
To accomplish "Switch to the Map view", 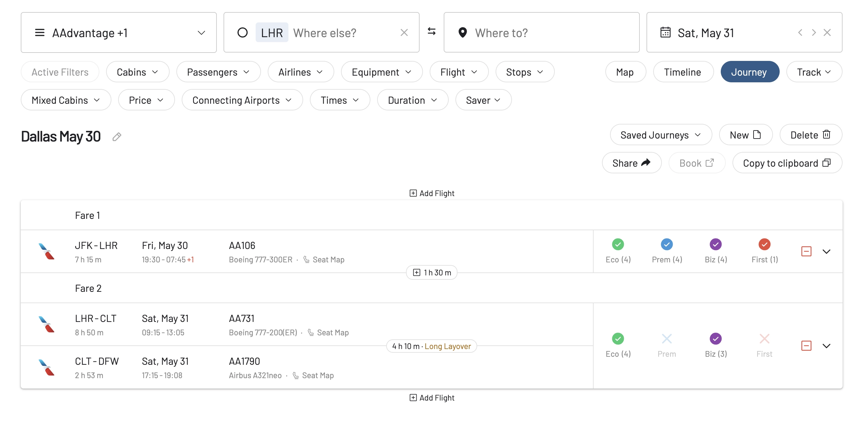I will (625, 72).
